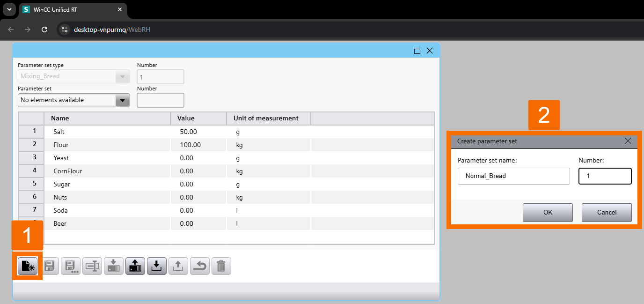This screenshot has width=644, height=304.
Task: Select the Nuts row name
Action: [60, 198]
